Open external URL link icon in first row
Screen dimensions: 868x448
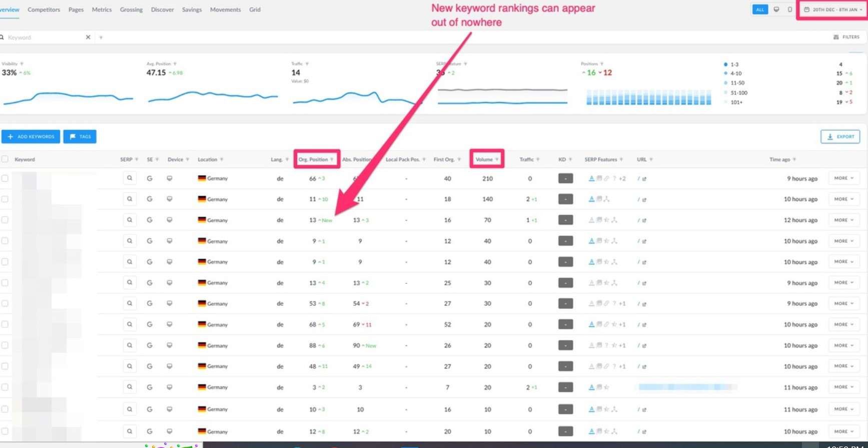(644, 179)
